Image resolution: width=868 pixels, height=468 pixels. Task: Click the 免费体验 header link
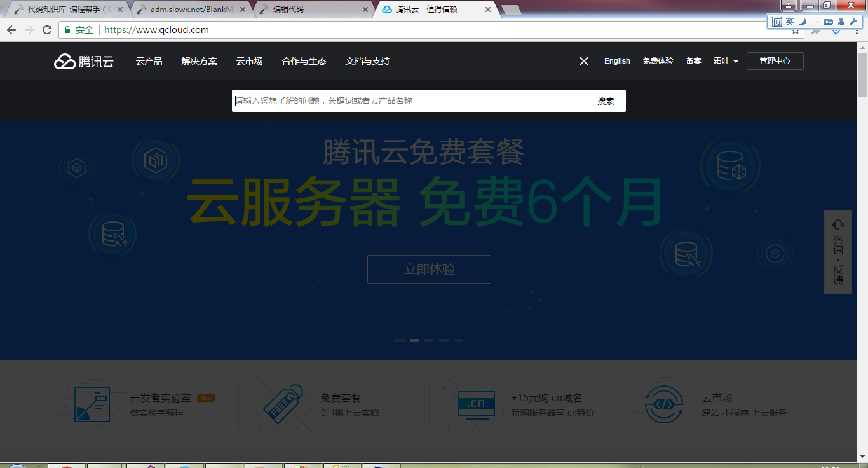pyautogui.click(x=658, y=61)
